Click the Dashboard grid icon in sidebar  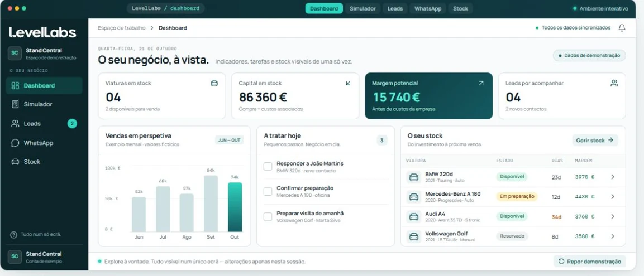[15, 86]
